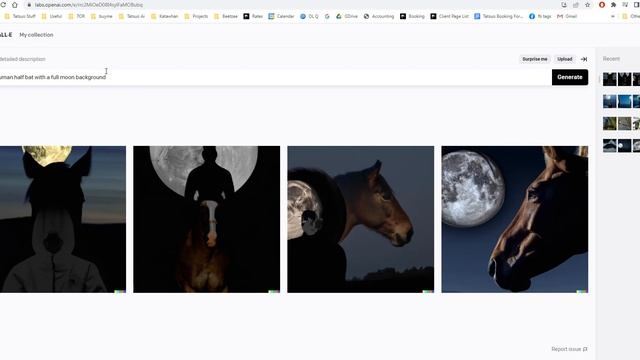
Task: Click the lock icon in the address bar
Action: pos(29,5)
